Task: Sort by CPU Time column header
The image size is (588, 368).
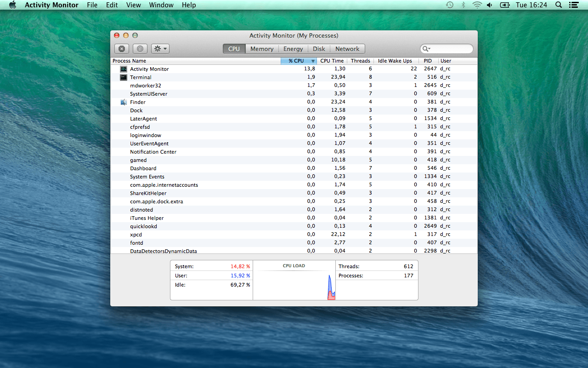Action: (332, 61)
